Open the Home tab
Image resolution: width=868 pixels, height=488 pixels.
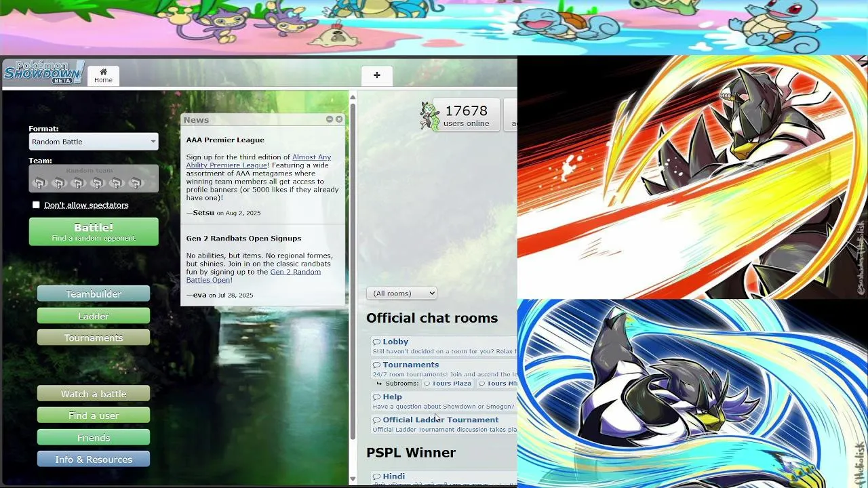[103, 75]
